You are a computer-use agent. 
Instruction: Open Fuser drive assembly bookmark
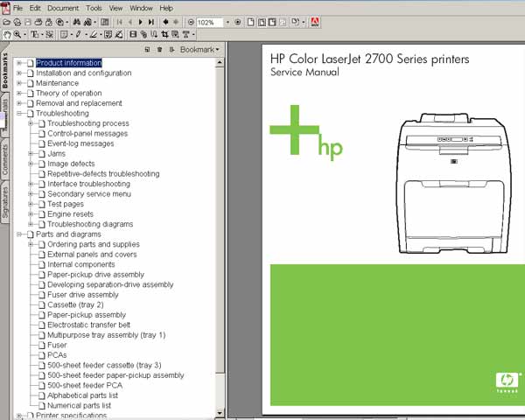click(x=83, y=295)
